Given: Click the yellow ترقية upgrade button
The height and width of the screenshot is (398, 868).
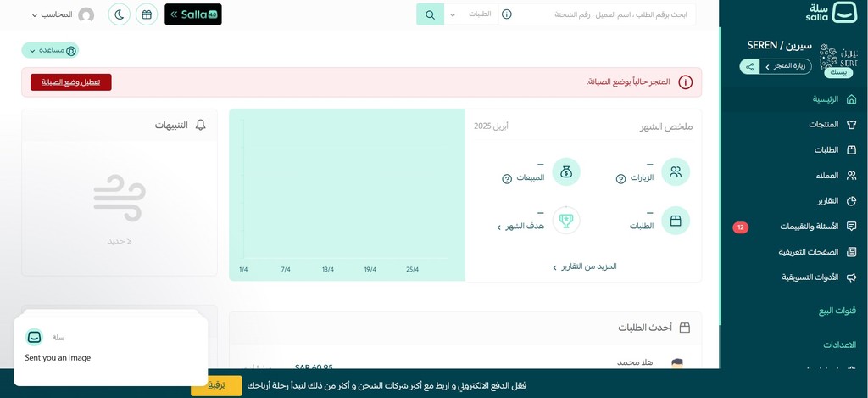Looking at the screenshot, I should [216, 385].
